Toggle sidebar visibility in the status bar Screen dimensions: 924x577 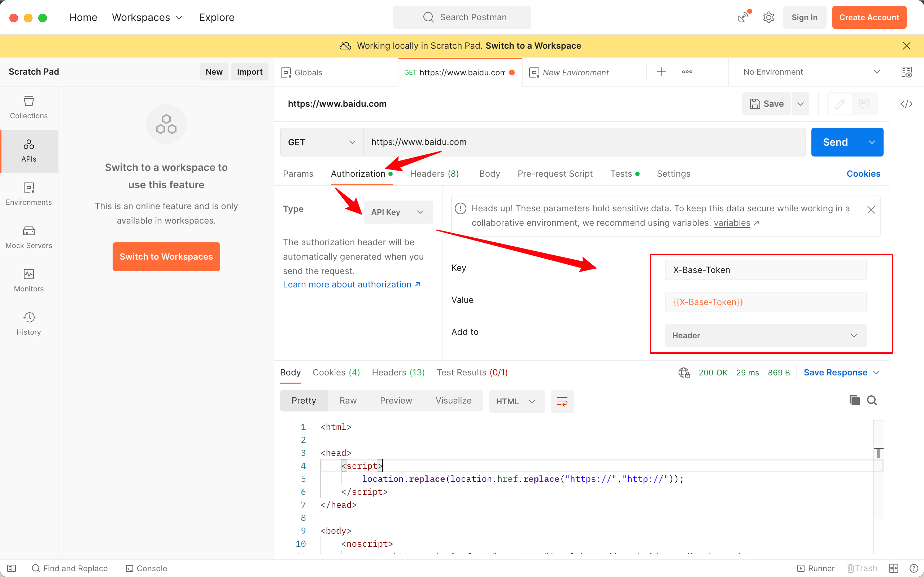pos(12,568)
